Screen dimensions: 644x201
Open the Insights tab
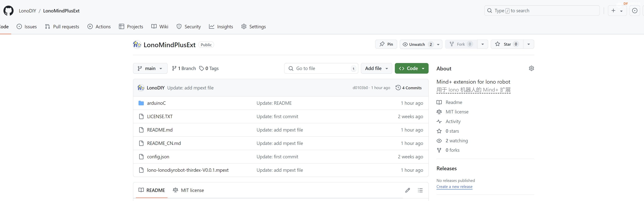point(221,27)
